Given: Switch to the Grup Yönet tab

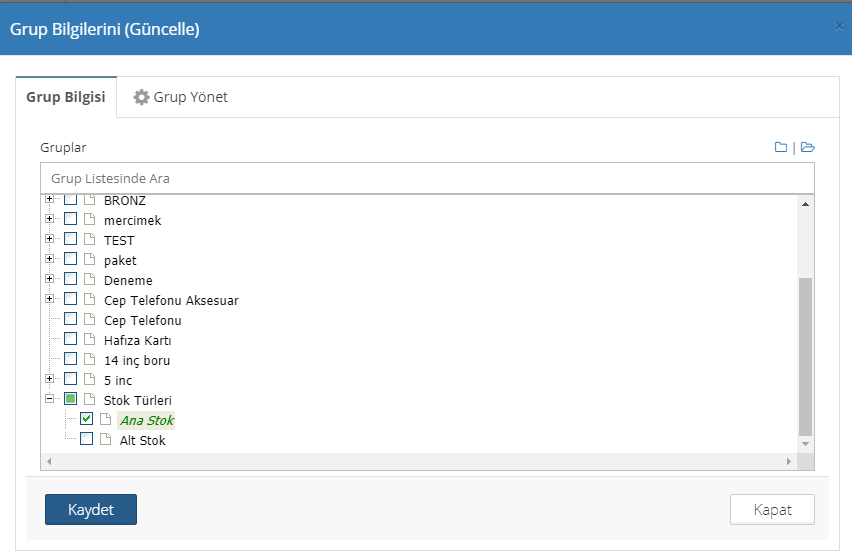Looking at the screenshot, I should tap(181, 97).
